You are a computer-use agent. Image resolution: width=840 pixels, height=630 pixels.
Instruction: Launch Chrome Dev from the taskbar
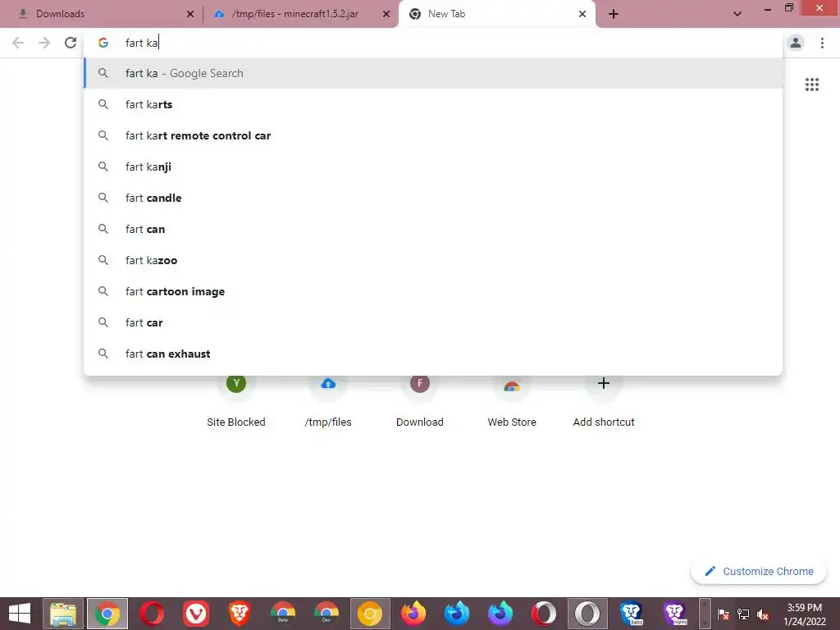point(326,614)
